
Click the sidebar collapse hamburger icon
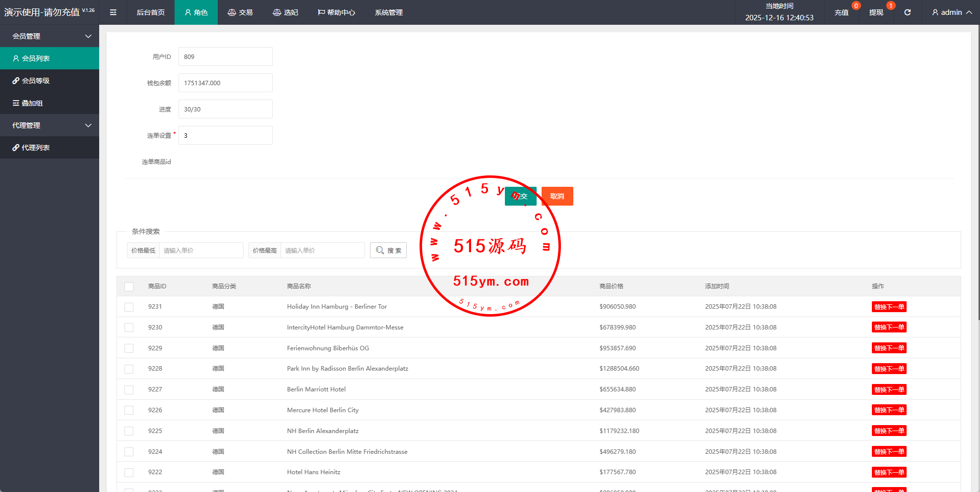point(113,12)
